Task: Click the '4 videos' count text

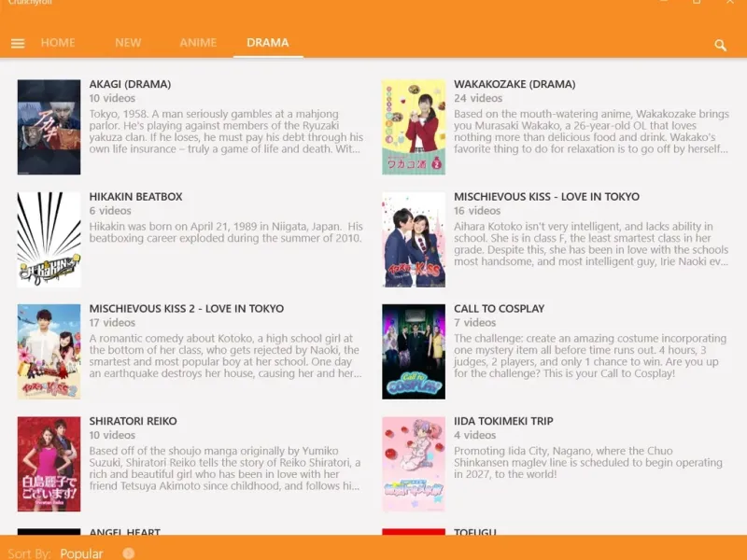Action: tap(474, 435)
